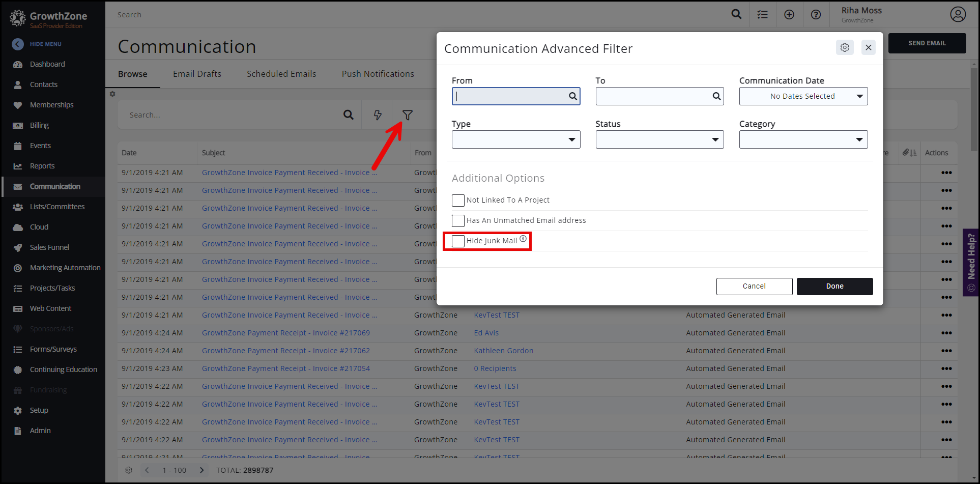Open the help question mark icon

coord(816,15)
